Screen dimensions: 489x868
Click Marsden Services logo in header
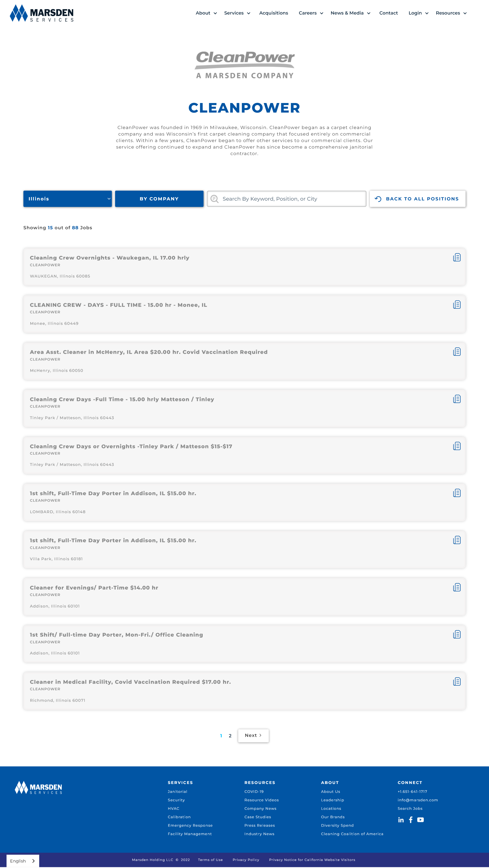pos(42,13)
